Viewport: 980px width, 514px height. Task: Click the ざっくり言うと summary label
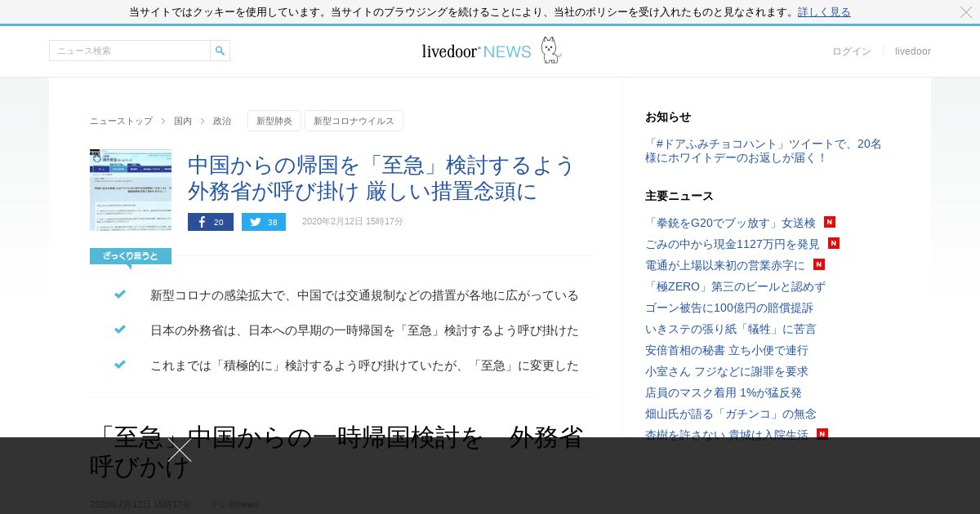click(x=131, y=256)
